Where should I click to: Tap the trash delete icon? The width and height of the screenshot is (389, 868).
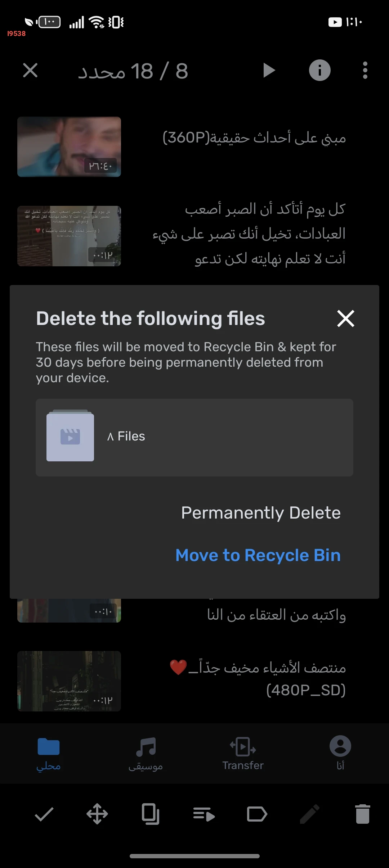[362, 814]
